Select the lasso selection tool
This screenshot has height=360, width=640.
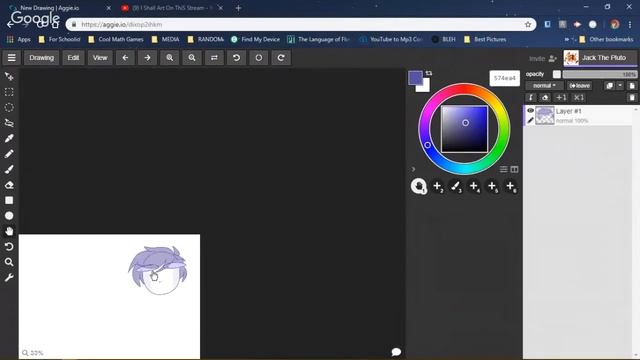(x=9, y=123)
